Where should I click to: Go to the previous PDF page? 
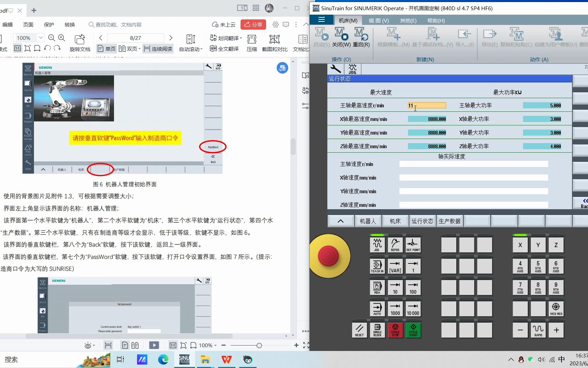click(x=101, y=37)
